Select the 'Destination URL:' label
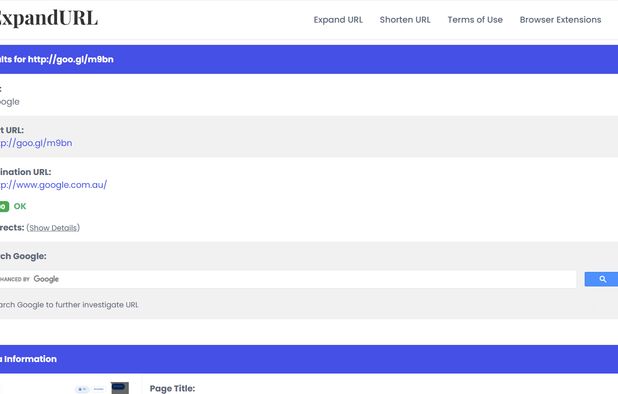This screenshot has width=618, height=394. [x=26, y=172]
